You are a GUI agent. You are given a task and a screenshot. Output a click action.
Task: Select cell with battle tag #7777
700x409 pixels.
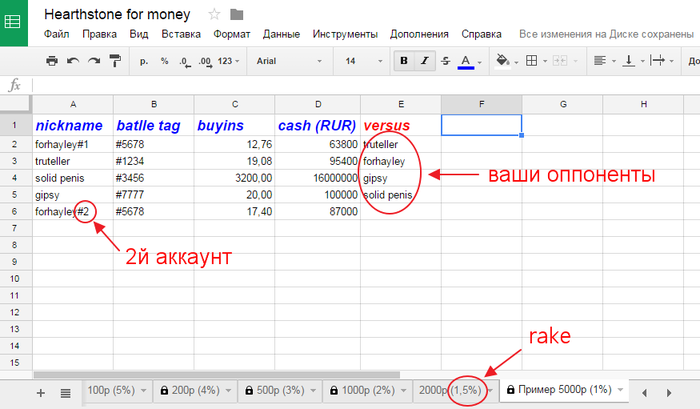point(154,195)
